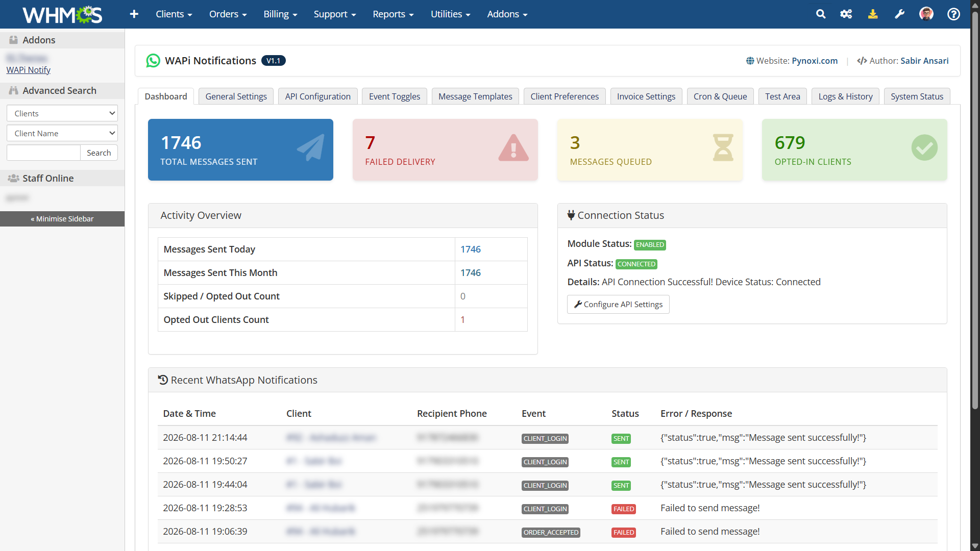Screen dimensions: 980x551
Task: Click the warning triangle on failed card
Action: tap(513, 148)
